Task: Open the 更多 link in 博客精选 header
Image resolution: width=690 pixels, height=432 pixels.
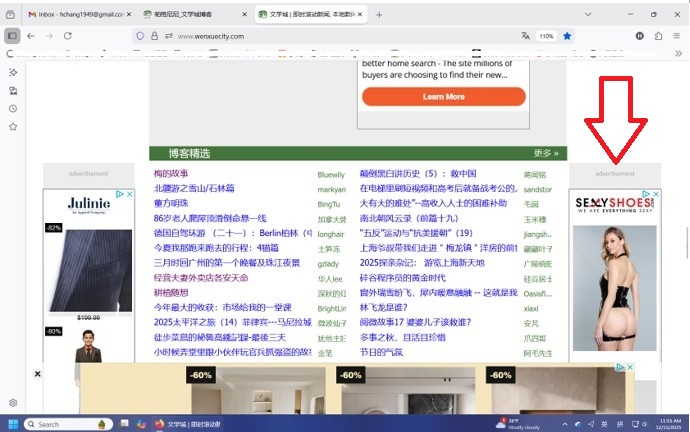Action: click(545, 154)
